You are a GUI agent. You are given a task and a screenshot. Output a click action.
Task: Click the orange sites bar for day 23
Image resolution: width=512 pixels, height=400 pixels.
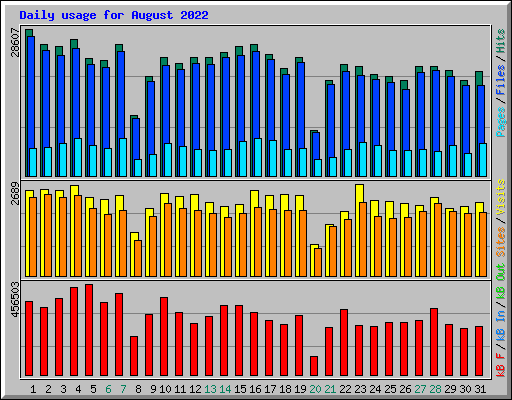coord(363,239)
